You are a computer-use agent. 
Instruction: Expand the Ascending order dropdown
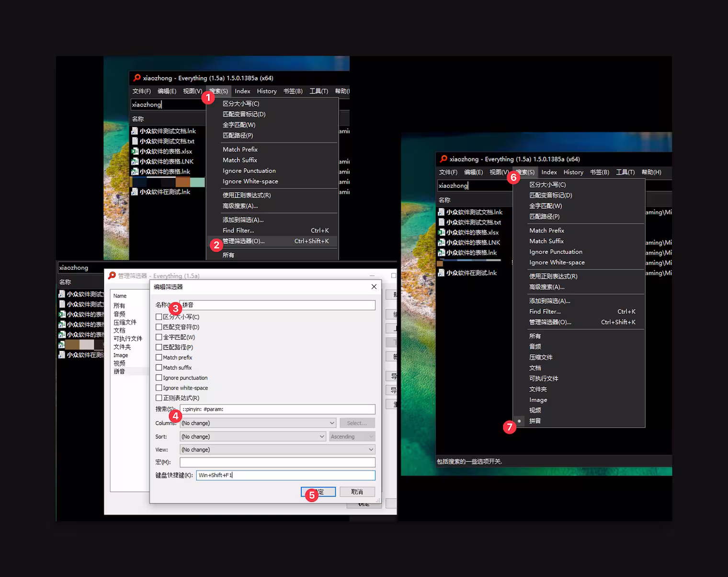(x=352, y=436)
